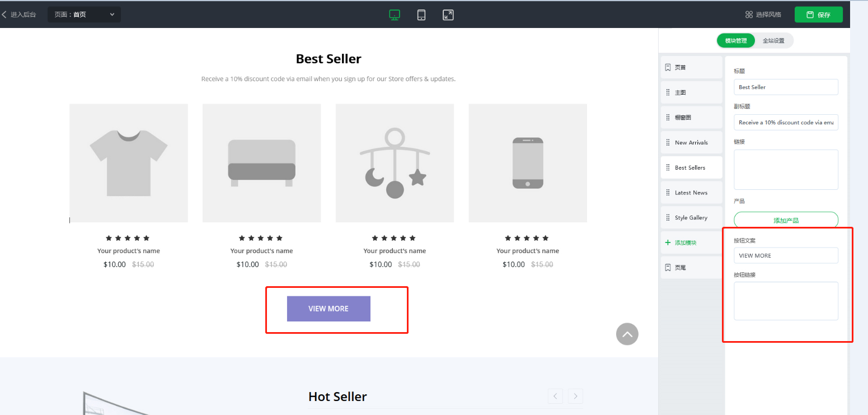Open fullscreen preview icon
This screenshot has width=868, height=415.
448,15
